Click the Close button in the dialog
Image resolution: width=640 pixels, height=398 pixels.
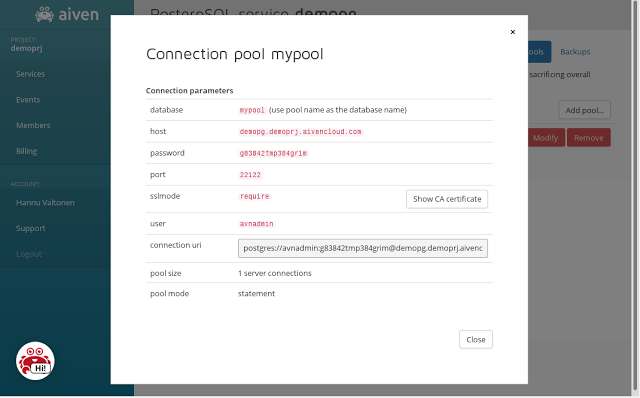pos(476,340)
